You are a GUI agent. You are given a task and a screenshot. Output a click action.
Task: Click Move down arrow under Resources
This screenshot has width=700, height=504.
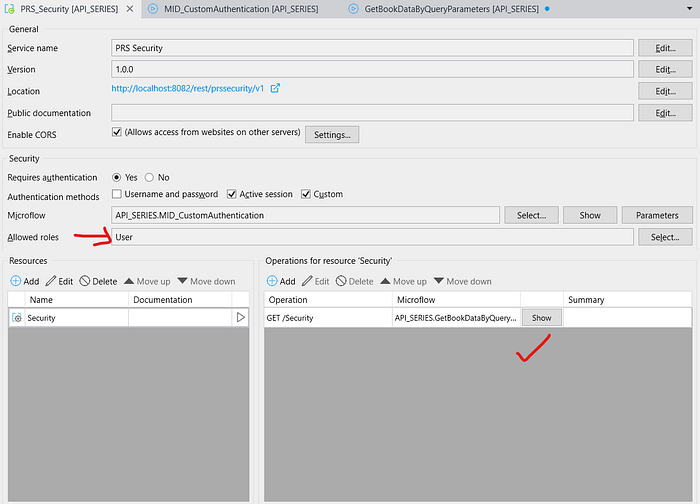click(183, 281)
